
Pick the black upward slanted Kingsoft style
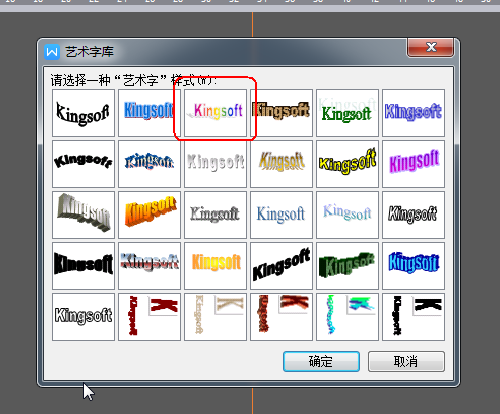tap(281, 266)
